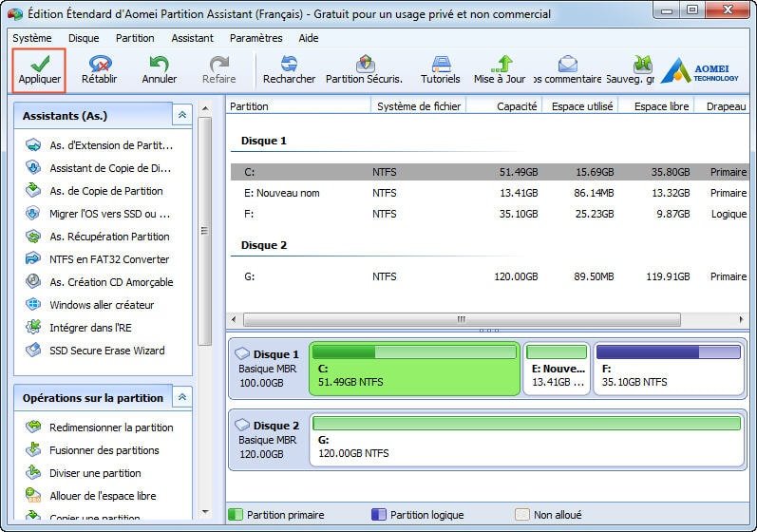The width and height of the screenshot is (757, 532).
Task: Open the Assistant menu
Action: point(192,38)
